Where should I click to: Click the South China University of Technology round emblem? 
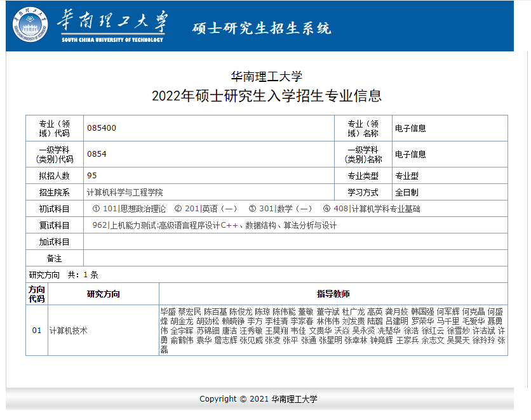(x=30, y=24)
